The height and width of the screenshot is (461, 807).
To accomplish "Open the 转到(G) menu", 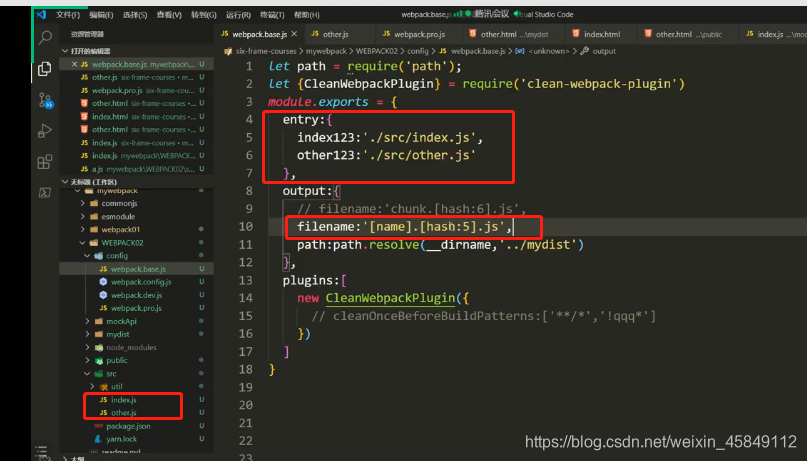I will (x=203, y=14).
